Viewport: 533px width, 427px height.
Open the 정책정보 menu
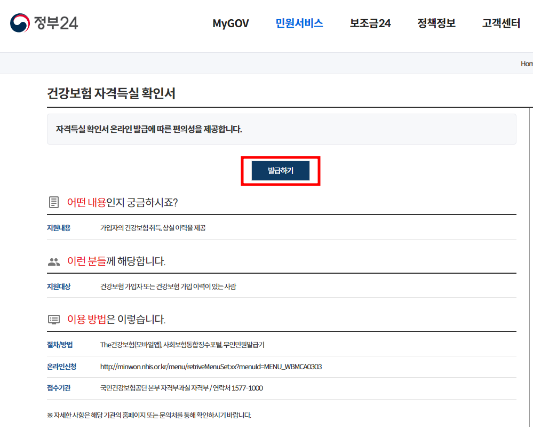tap(436, 23)
